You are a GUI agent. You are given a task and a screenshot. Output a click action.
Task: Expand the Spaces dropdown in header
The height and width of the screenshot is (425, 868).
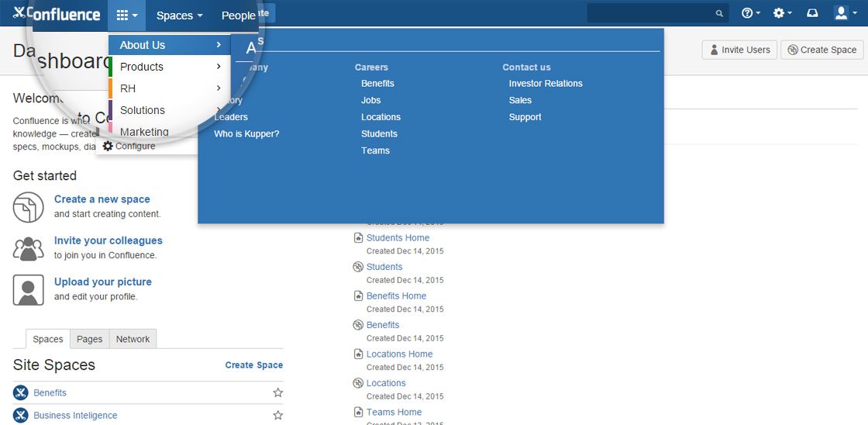179,16
